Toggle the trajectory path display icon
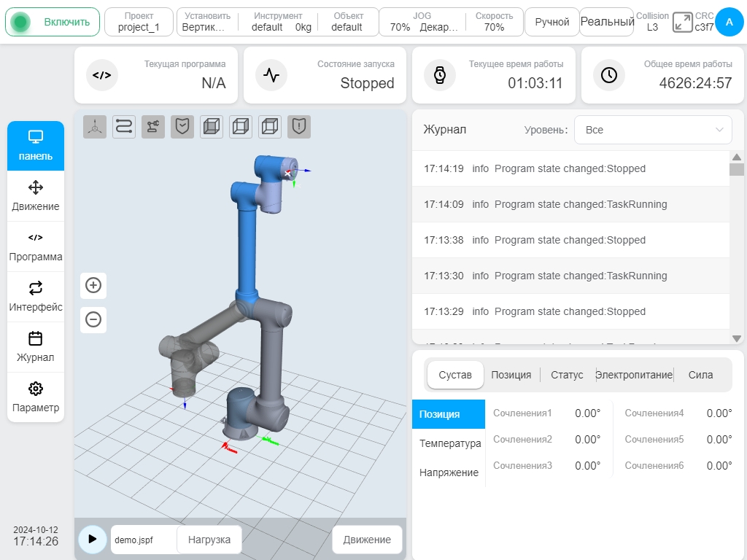Screen dimensions: 747x560 pos(124,127)
